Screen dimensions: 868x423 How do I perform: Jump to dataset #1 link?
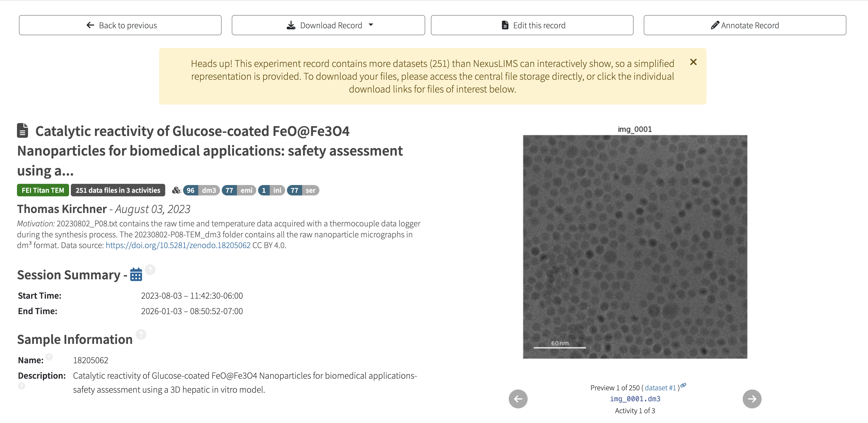pyautogui.click(x=660, y=388)
